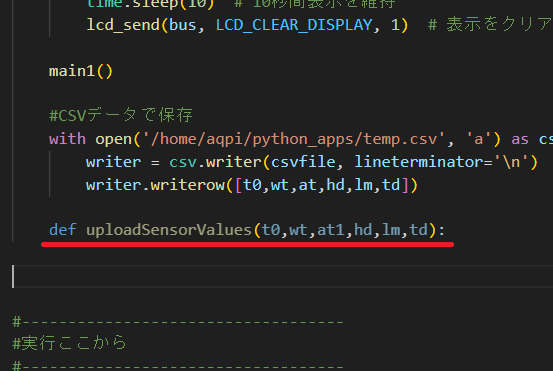The height and width of the screenshot is (371, 553).
Task: Click the open function call
Action: (x=114, y=139)
